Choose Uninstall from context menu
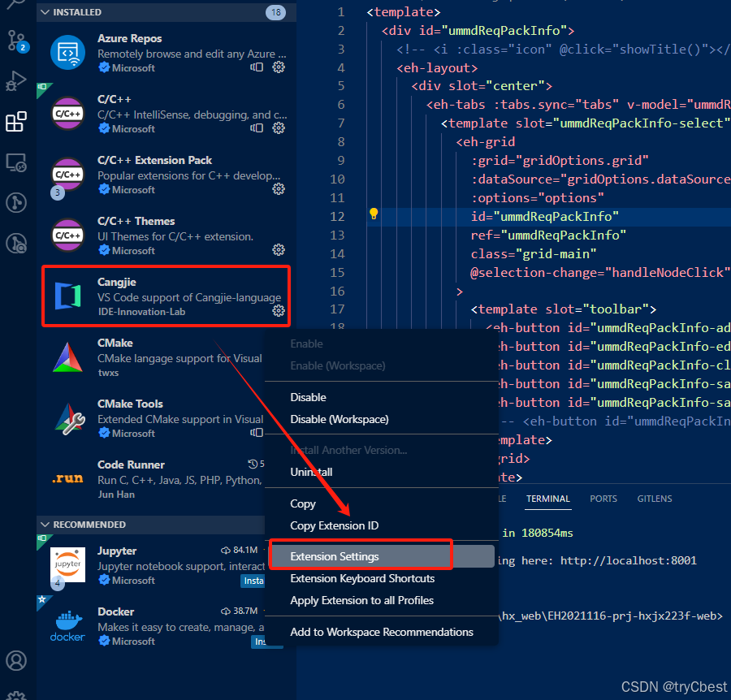This screenshot has height=700, width=731. [x=311, y=472]
